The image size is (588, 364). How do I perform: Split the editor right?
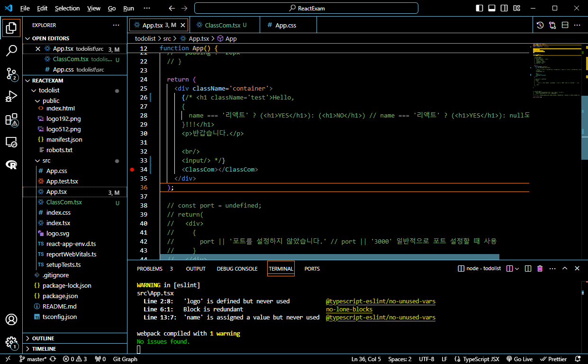tap(565, 25)
